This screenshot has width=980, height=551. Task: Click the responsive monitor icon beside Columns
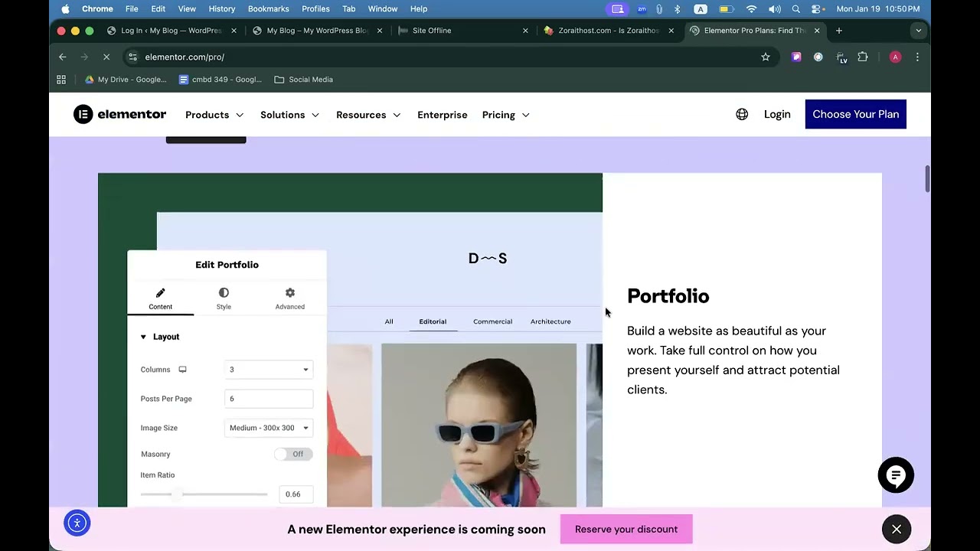(182, 370)
